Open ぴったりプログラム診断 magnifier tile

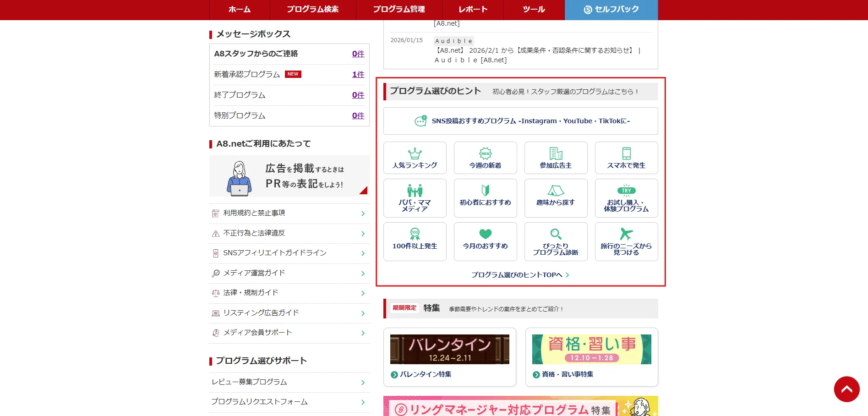[x=556, y=241]
